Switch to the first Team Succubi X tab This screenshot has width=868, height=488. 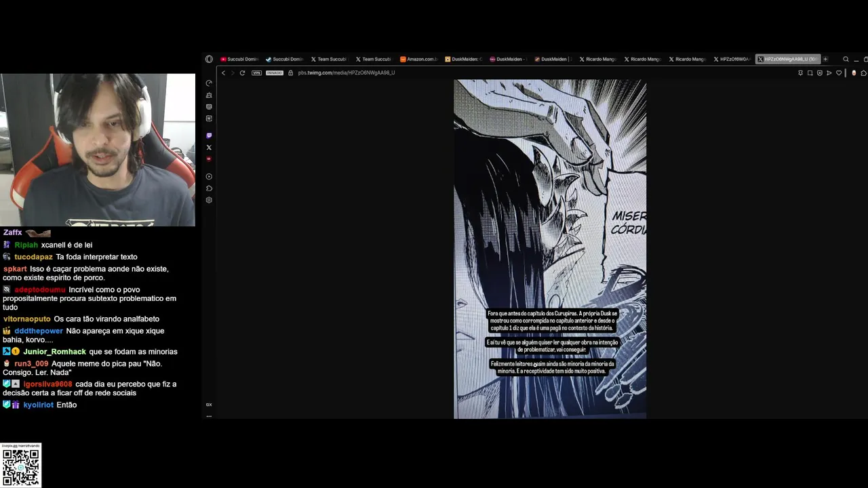[329, 59]
